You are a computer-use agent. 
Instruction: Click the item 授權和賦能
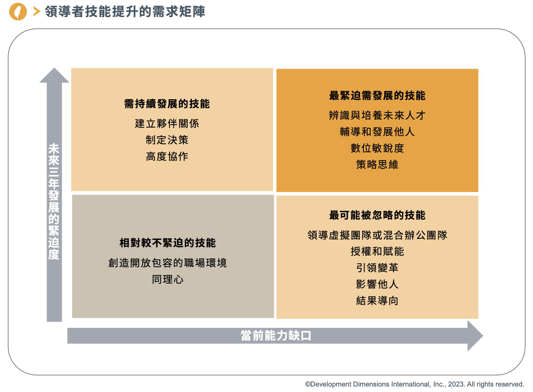377,251
